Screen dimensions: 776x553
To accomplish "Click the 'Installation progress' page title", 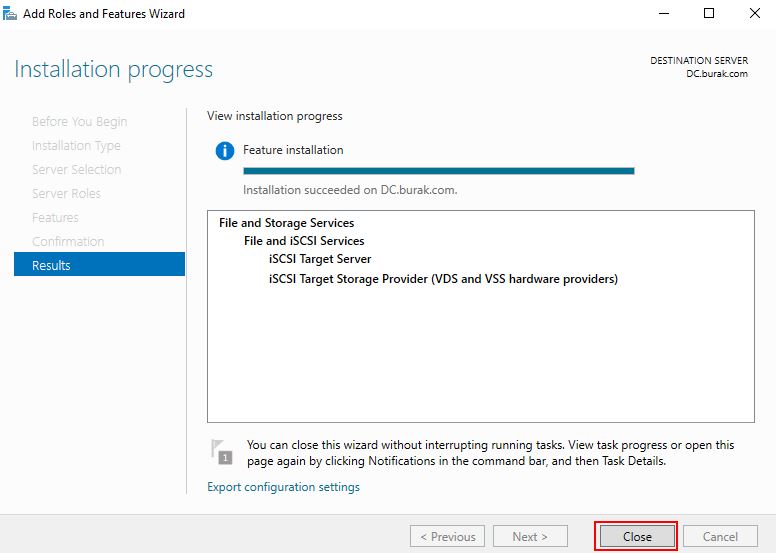I will coord(113,69).
